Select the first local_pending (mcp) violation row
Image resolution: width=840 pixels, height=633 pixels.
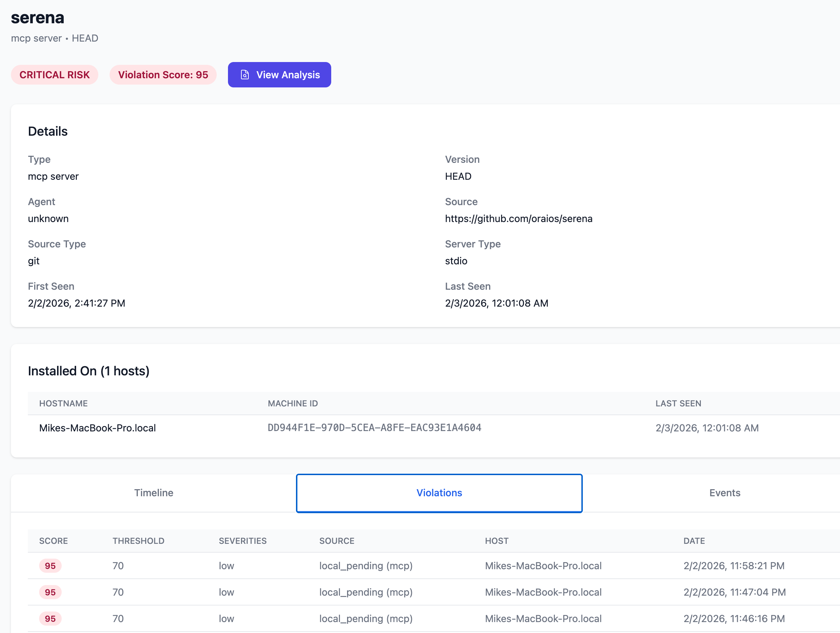tap(366, 566)
